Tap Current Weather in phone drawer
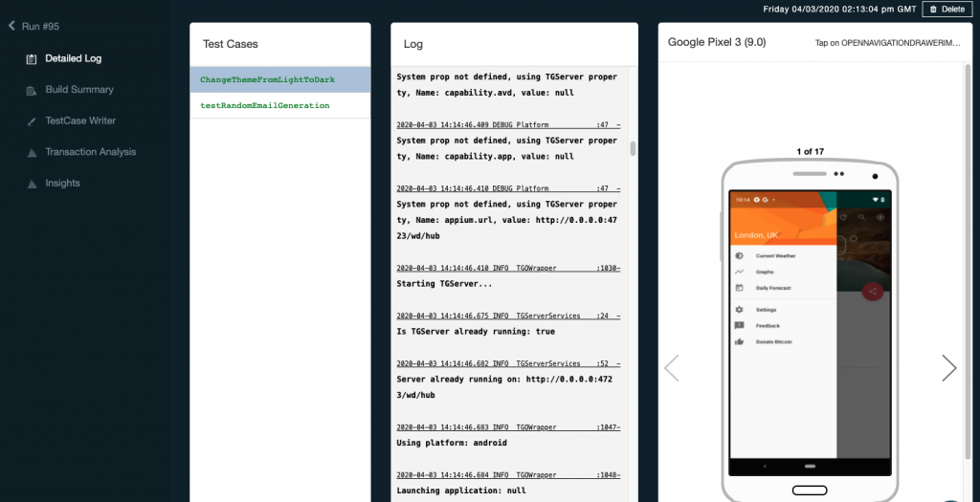This screenshot has width=980, height=502. [775, 256]
